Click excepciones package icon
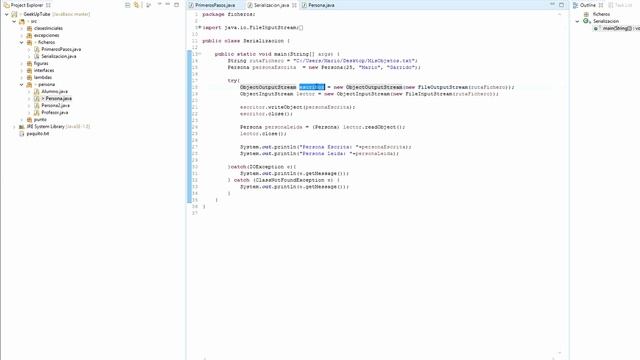The height and width of the screenshot is (360, 640). coord(29,36)
